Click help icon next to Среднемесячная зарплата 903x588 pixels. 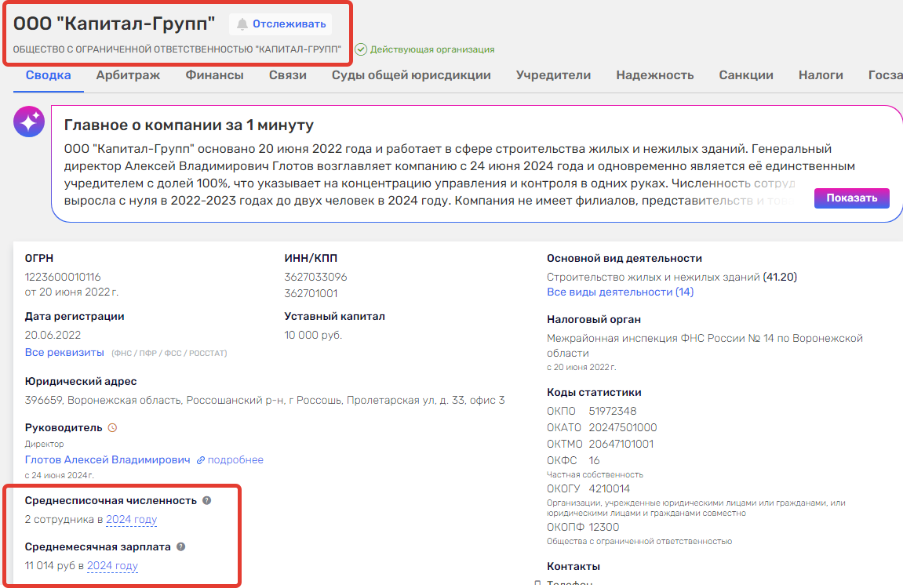pyautogui.click(x=180, y=547)
